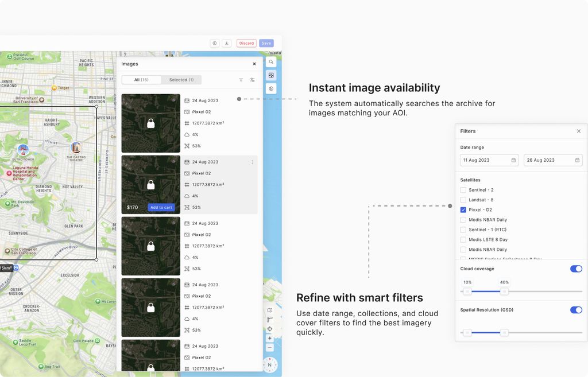Check the Sentinel - 2 satellite

tap(463, 190)
